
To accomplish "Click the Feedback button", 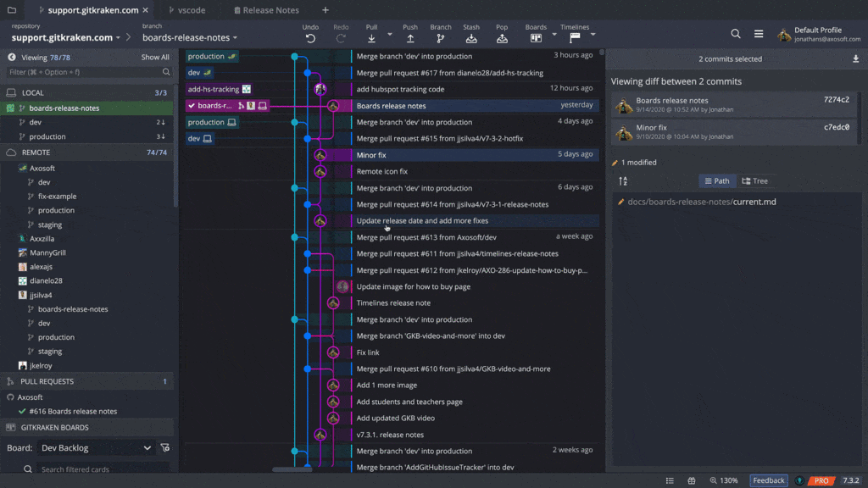I will coord(768,480).
